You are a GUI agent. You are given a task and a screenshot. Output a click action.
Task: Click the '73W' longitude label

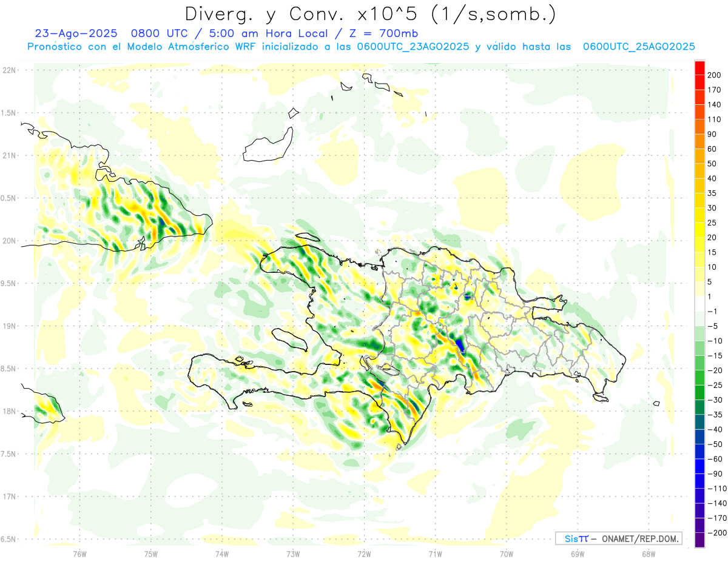293,554
